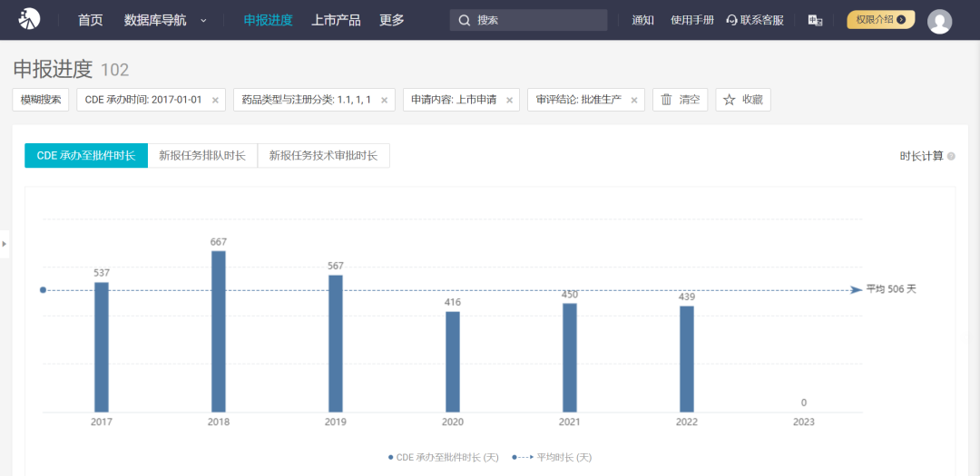Clear all filters with 清空
980x476 pixels.
click(x=680, y=100)
